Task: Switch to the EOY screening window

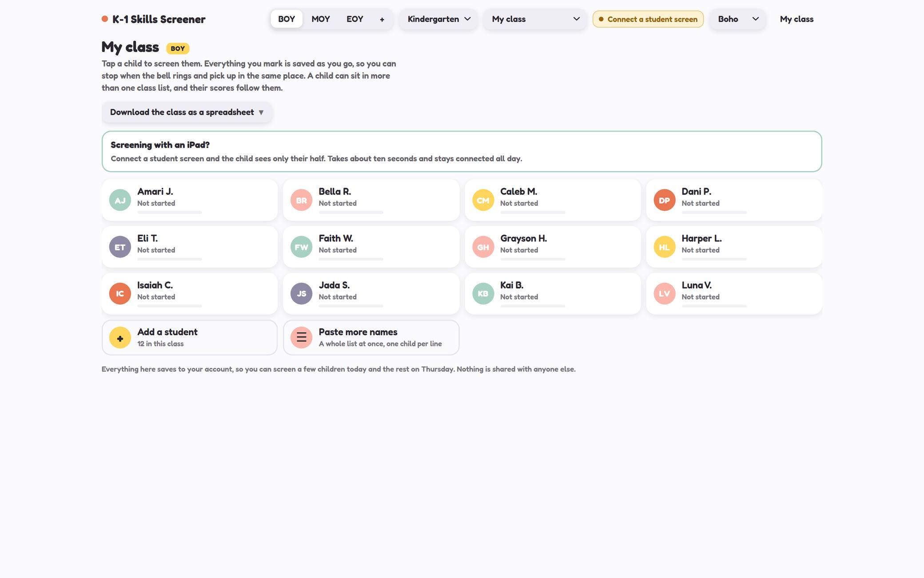Action: point(355,19)
